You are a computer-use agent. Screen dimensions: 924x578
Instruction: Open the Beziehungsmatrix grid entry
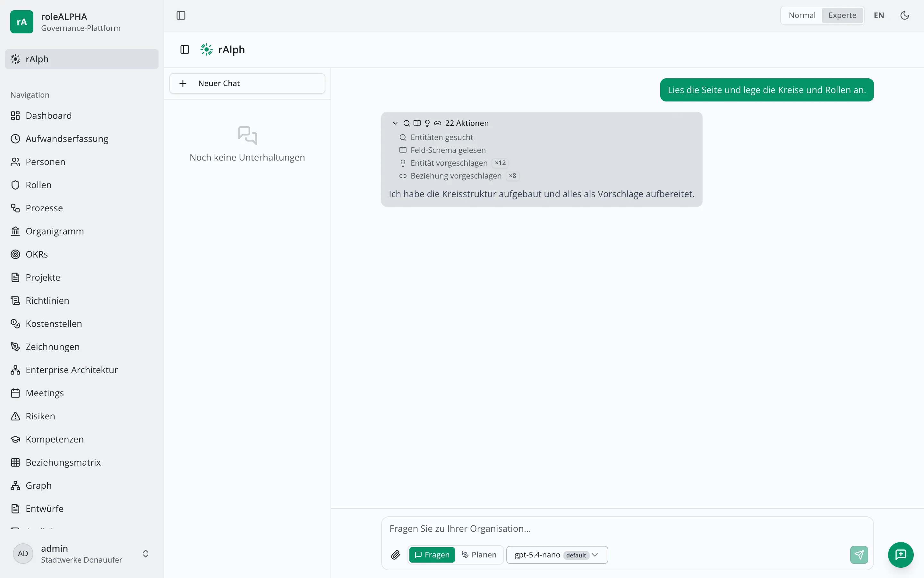(82, 462)
